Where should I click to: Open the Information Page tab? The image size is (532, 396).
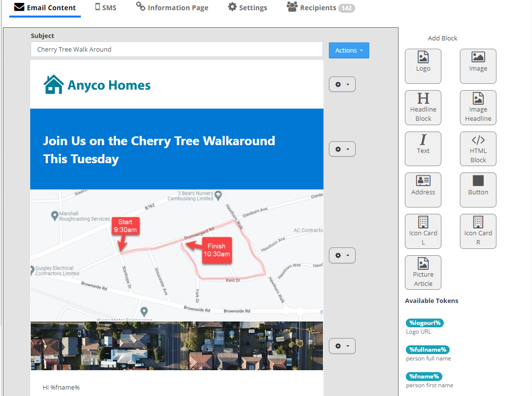[172, 7]
